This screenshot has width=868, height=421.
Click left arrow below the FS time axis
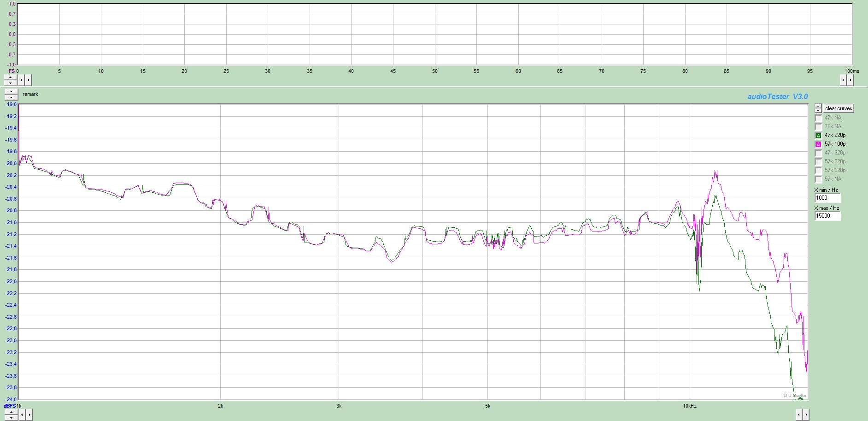tap(21, 80)
